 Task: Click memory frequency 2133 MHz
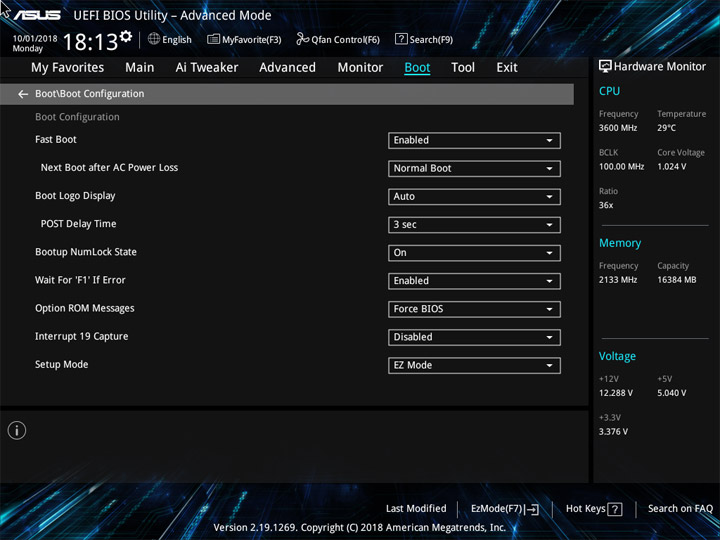(618, 280)
